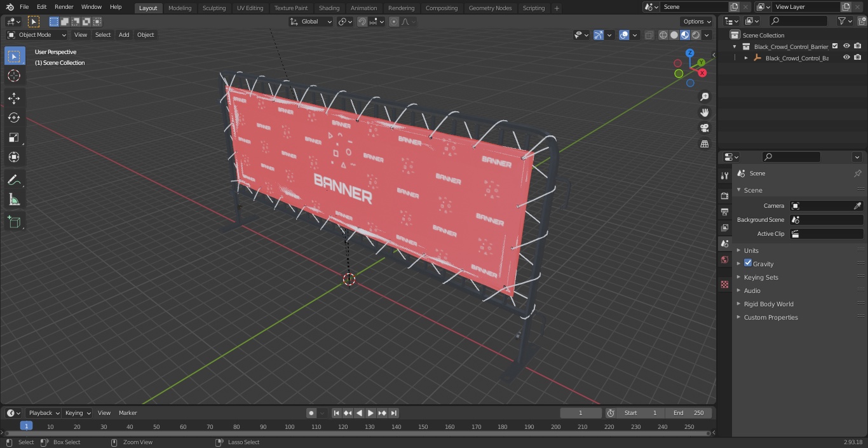Pick the Measure tool
868x448 pixels.
[x=14, y=200]
